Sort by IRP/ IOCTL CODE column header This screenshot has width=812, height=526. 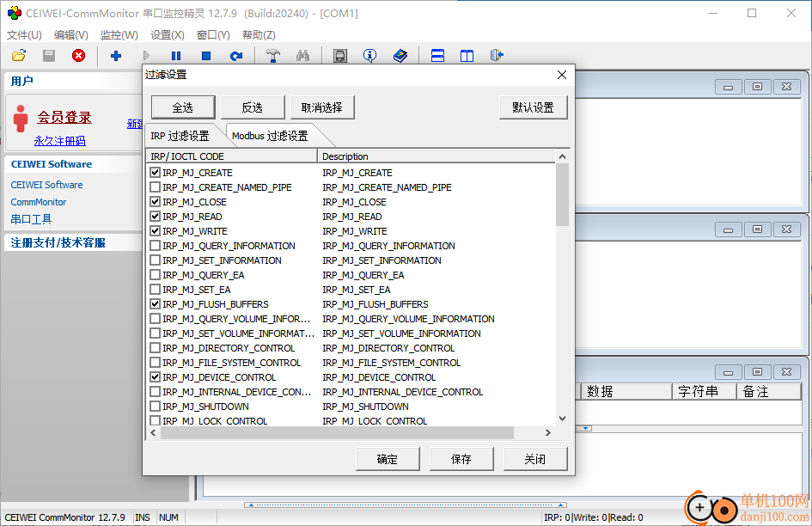(232, 156)
